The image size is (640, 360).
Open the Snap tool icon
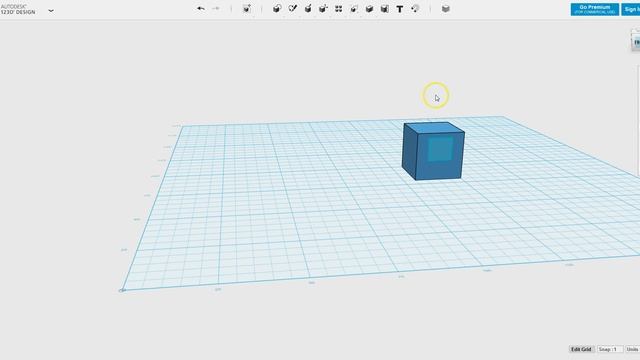click(415, 9)
